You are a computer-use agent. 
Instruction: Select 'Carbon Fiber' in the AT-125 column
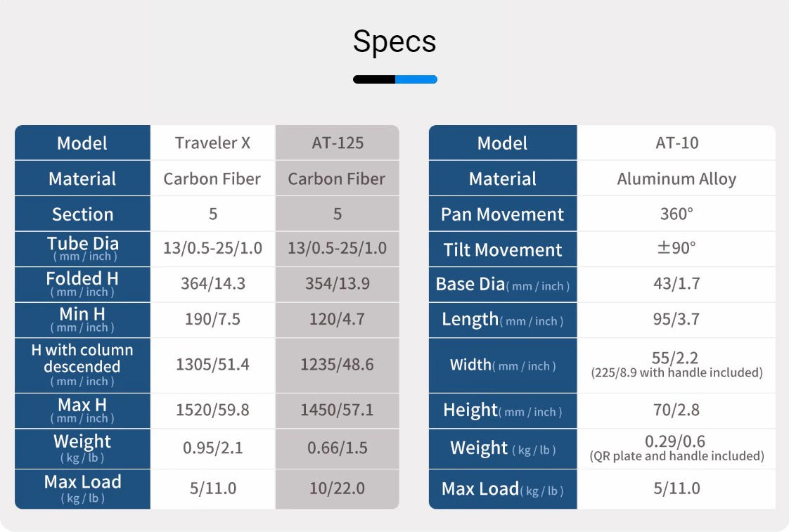tap(337, 179)
